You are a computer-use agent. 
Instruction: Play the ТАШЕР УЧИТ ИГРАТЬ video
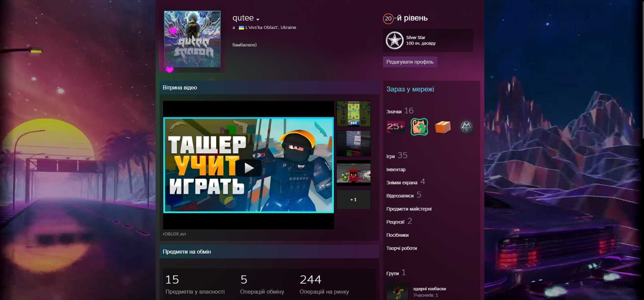(249, 168)
